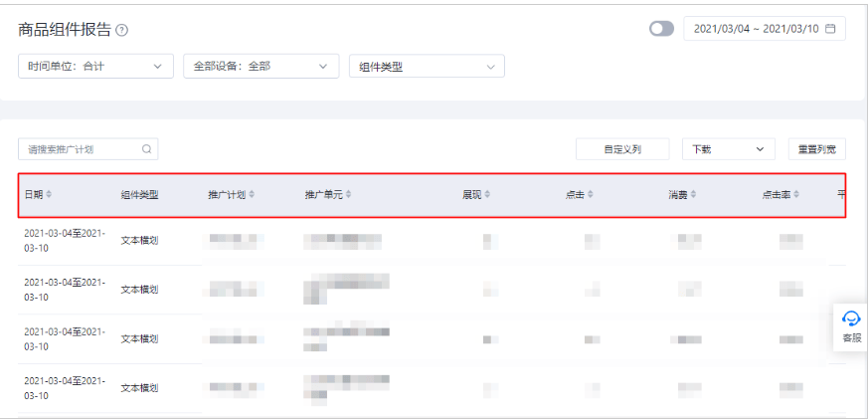Open the date range 2021/03/04 ~ 2021/03/10 field
The image size is (868, 420).
(765, 29)
